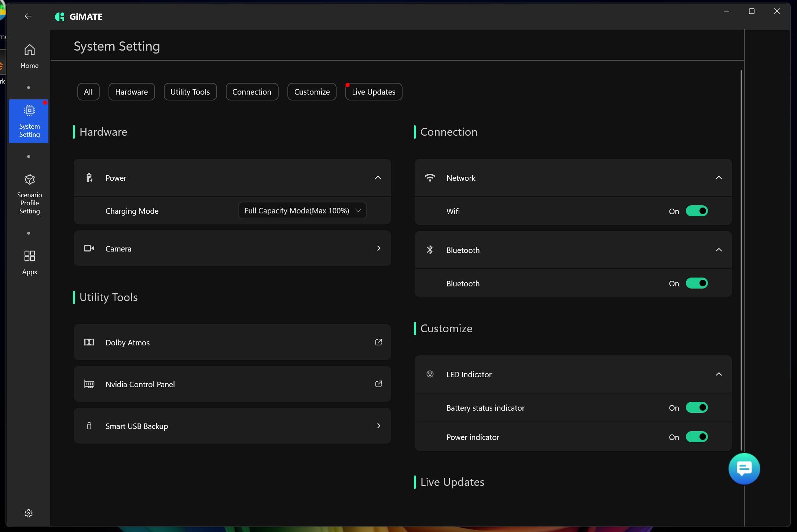Image resolution: width=797 pixels, height=532 pixels.
Task: Open the Charging Mode dropdown
Action: click(302, 210)
